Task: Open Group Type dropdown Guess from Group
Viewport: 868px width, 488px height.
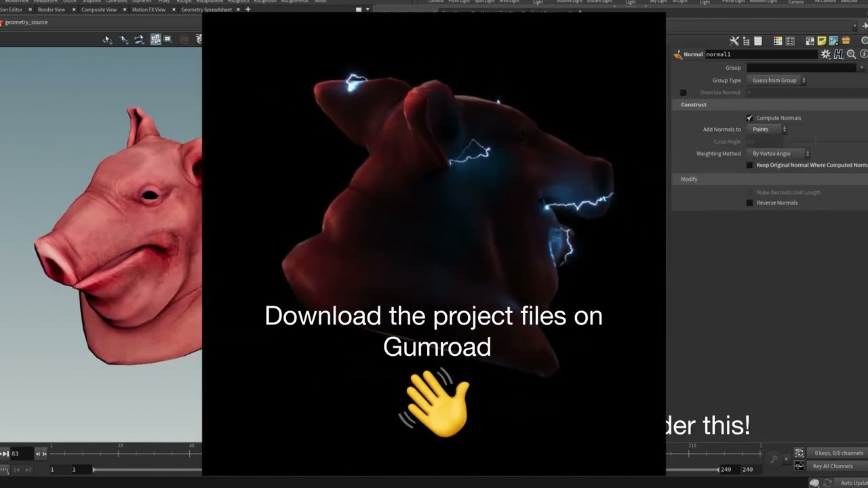Action: pos(777,80)
